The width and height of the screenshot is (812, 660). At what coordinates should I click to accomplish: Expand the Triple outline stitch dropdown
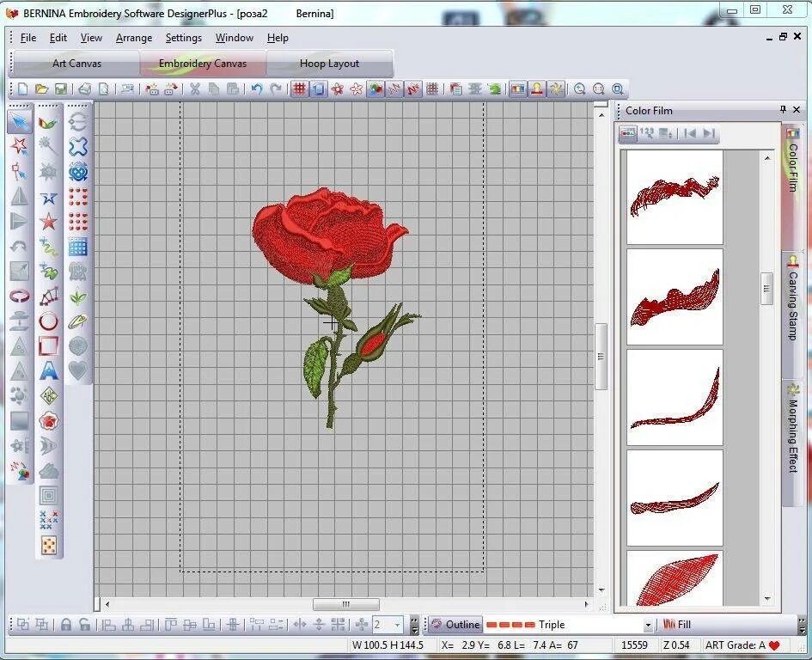(648, 626)
